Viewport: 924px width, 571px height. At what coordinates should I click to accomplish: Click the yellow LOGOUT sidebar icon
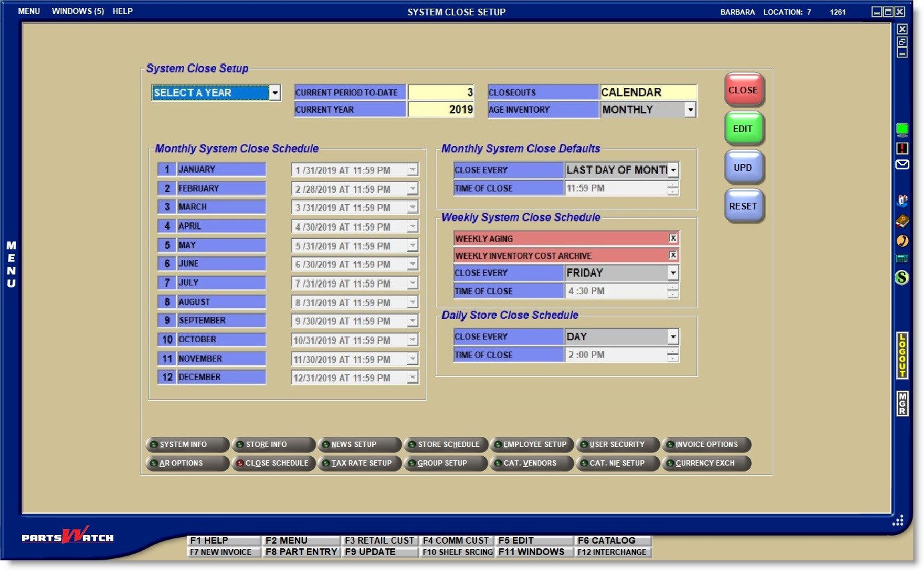coord(902,356)
